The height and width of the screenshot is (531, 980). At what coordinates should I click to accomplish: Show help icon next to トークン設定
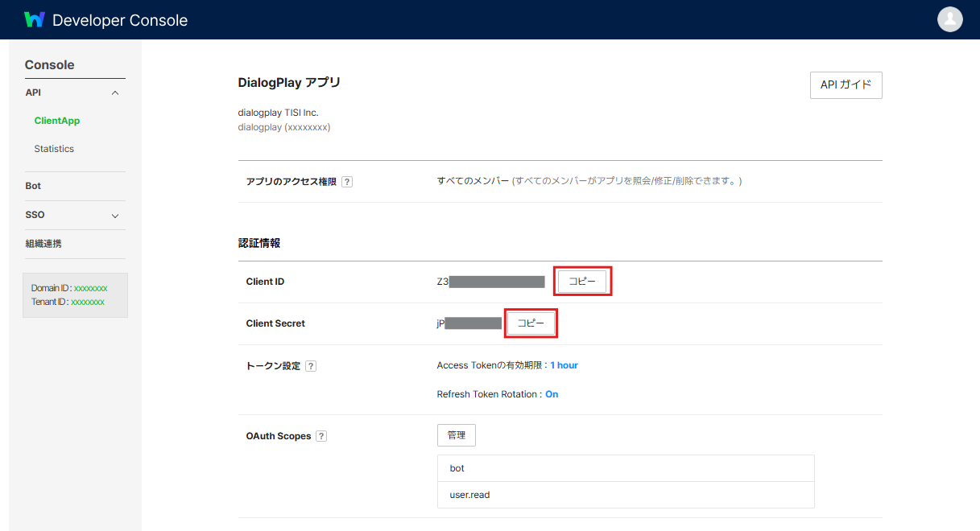coord(311,366)
